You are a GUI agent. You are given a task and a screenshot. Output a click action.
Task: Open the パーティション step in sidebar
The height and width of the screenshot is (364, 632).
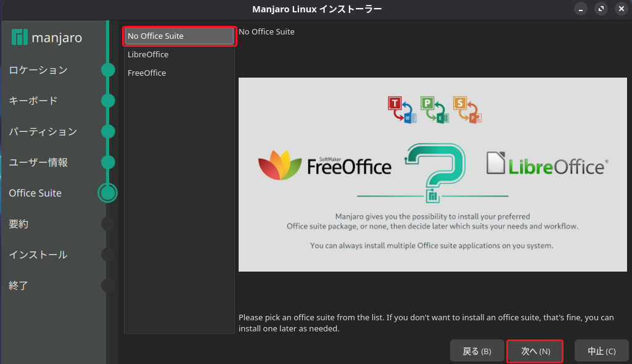pos(43,132)
